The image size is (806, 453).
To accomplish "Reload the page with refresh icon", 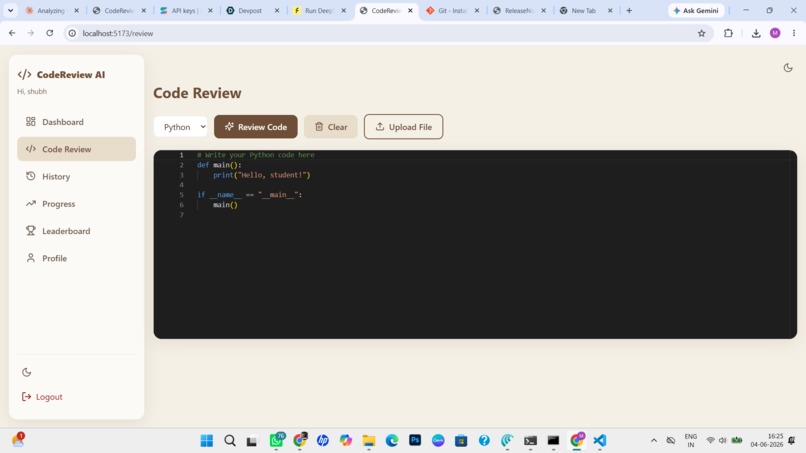I will [x=49, y=33].
